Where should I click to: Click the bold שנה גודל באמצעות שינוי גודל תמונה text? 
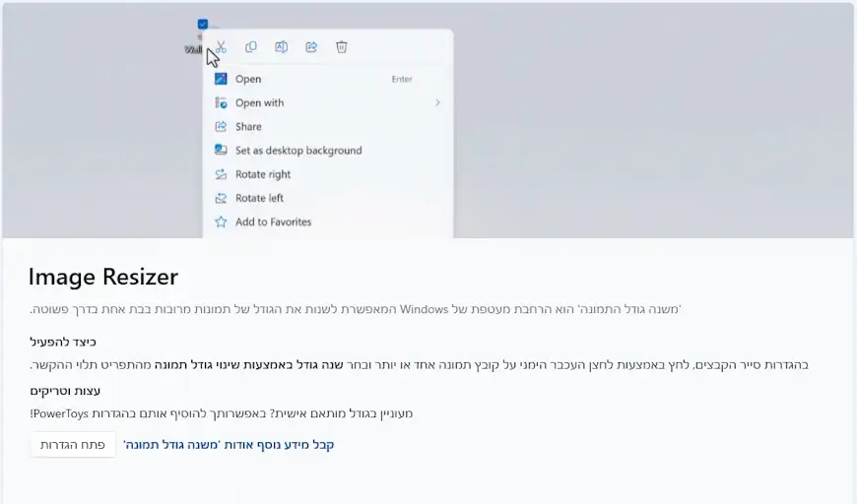248,365
